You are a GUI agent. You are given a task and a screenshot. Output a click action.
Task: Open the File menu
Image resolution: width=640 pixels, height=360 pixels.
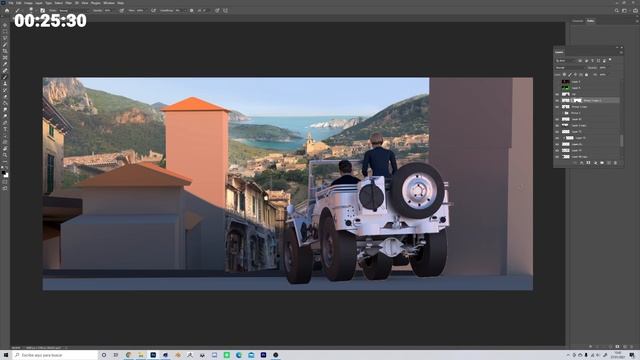11,3
